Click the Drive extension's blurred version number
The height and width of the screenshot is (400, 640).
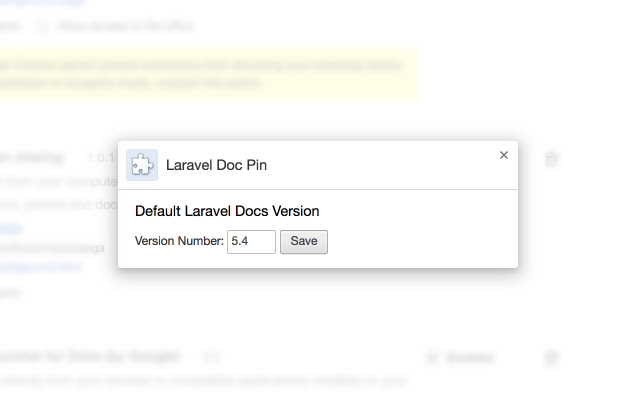pos(212,356)
